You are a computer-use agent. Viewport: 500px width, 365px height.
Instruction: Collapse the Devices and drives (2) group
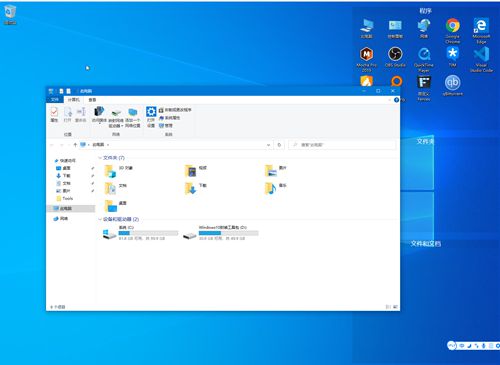tap(100, 219)
